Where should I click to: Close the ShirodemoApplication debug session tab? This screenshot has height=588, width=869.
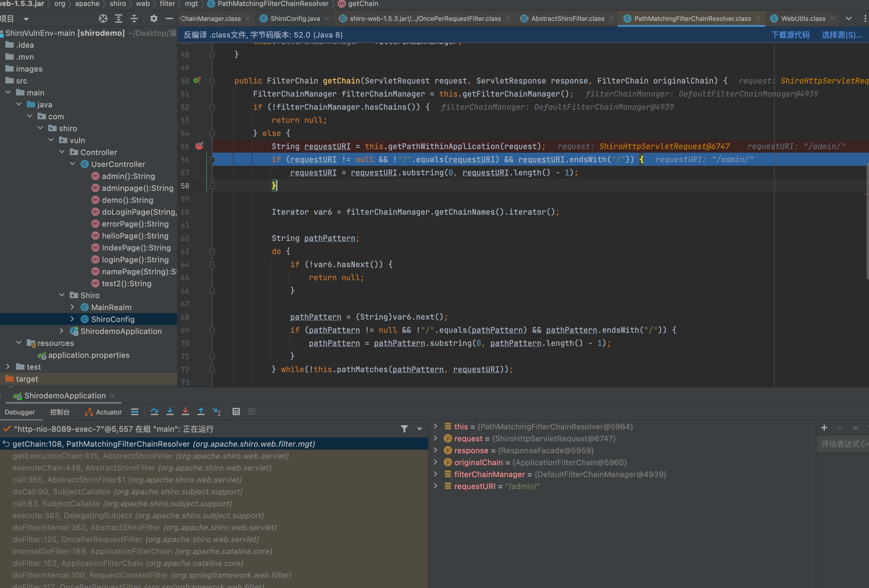pos(113,395)
